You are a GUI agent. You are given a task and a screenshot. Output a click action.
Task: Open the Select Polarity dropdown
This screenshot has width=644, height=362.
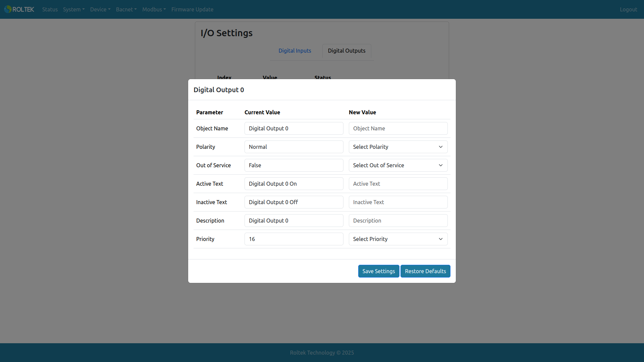(398, 147)
